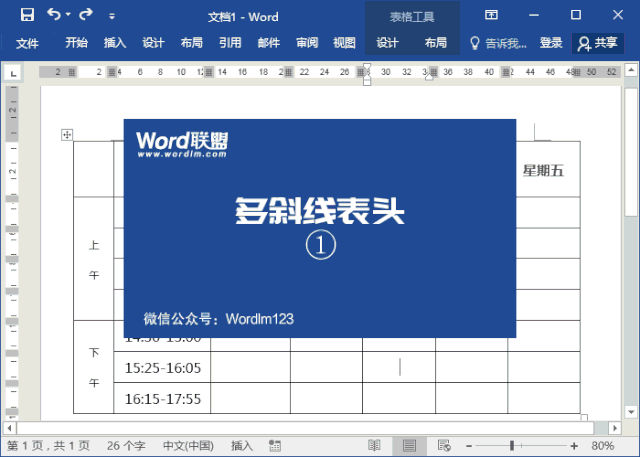
Task: Undo the last action
Action: tap(53, 15)
